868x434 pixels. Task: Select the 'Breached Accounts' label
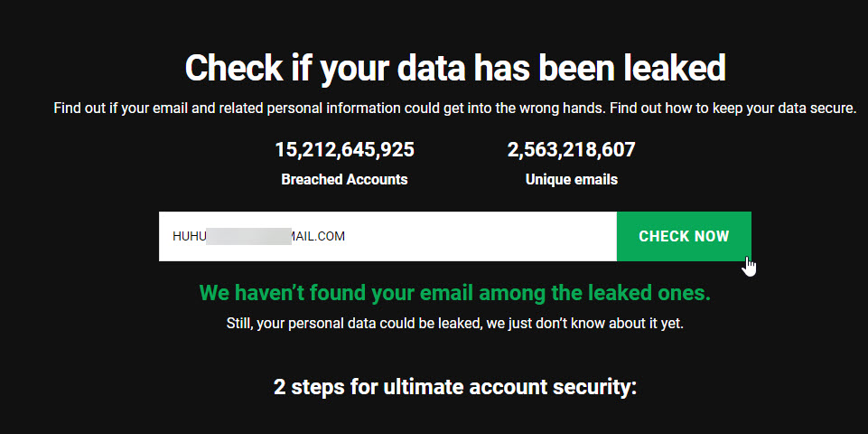tap(344, 179)
